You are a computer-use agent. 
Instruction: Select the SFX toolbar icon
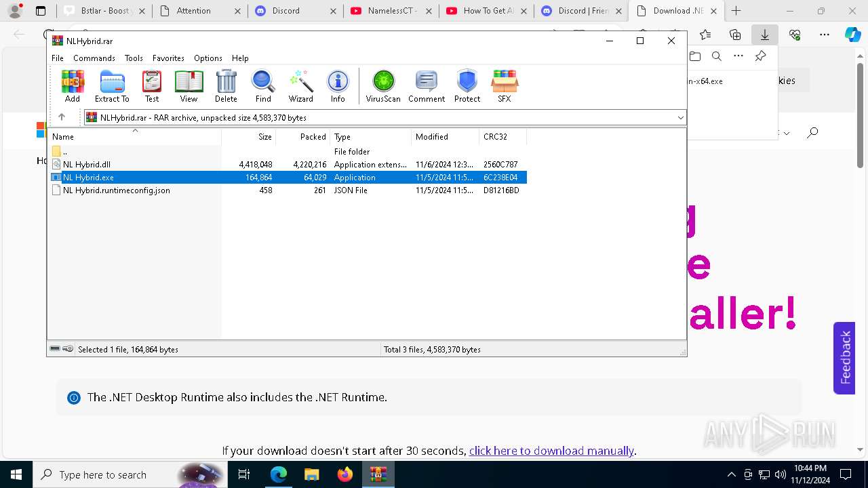(505, 86)
